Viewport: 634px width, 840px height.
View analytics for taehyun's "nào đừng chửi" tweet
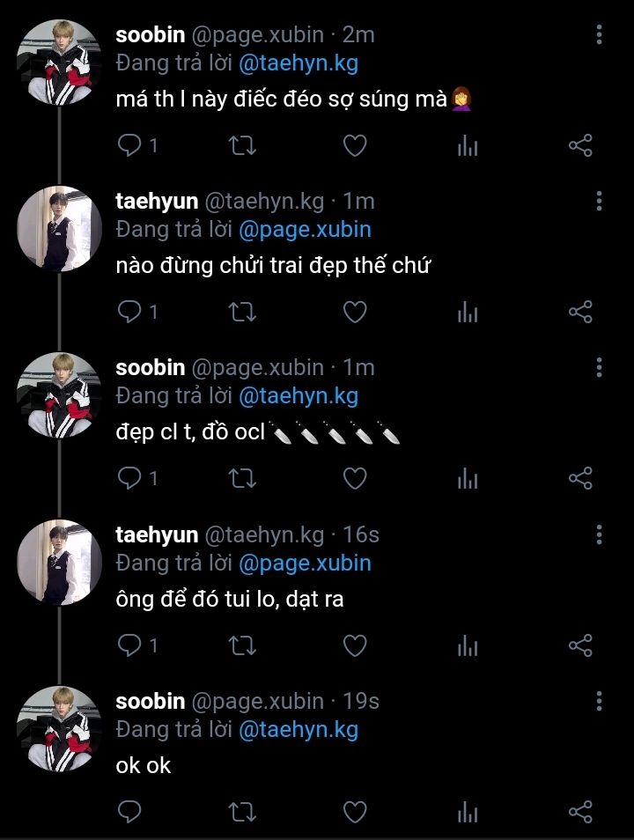[x=468, y=312]
